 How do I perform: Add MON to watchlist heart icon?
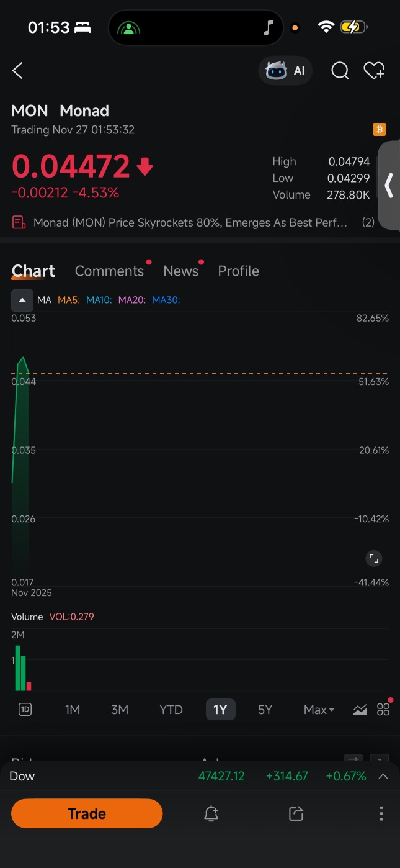tap(374, 71)
